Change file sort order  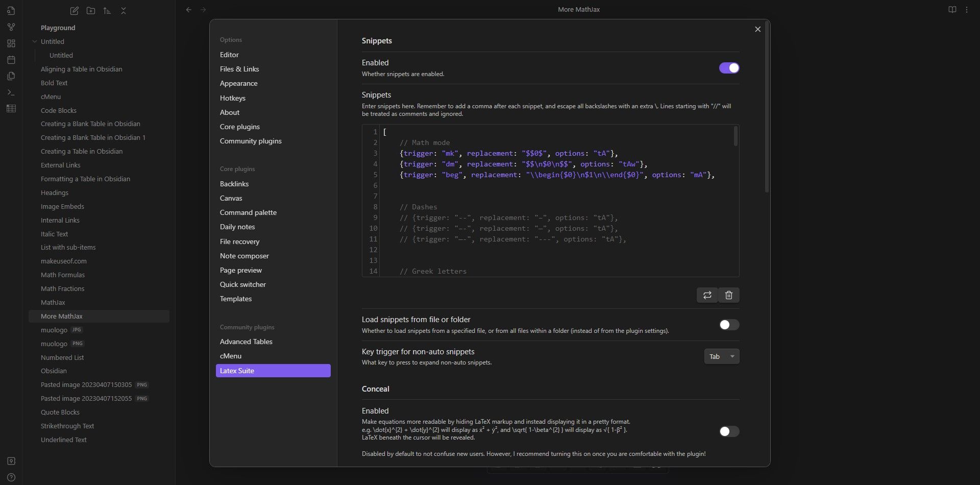pyautogui.click(x=107, y=11)
